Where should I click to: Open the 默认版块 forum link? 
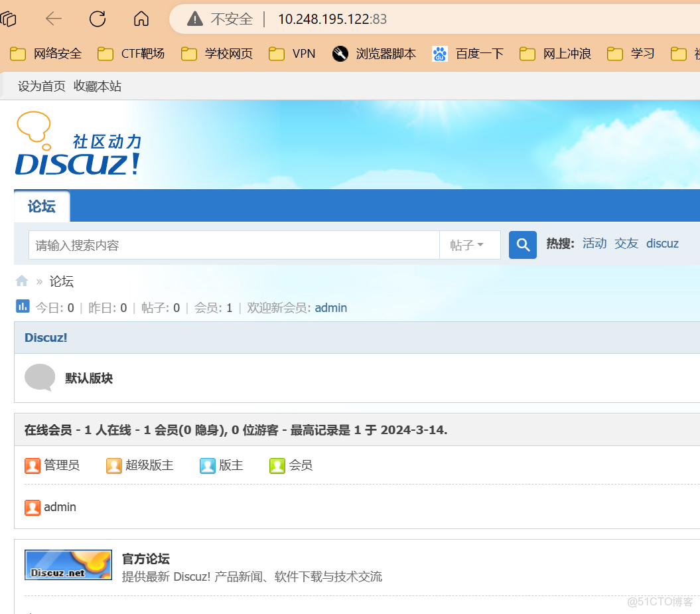(89, 378)
